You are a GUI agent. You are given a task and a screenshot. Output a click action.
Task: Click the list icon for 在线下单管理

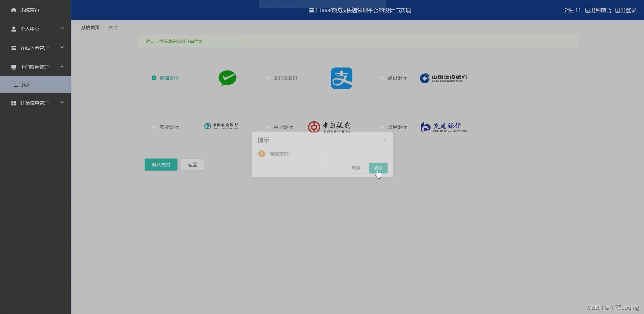[14, 48]
